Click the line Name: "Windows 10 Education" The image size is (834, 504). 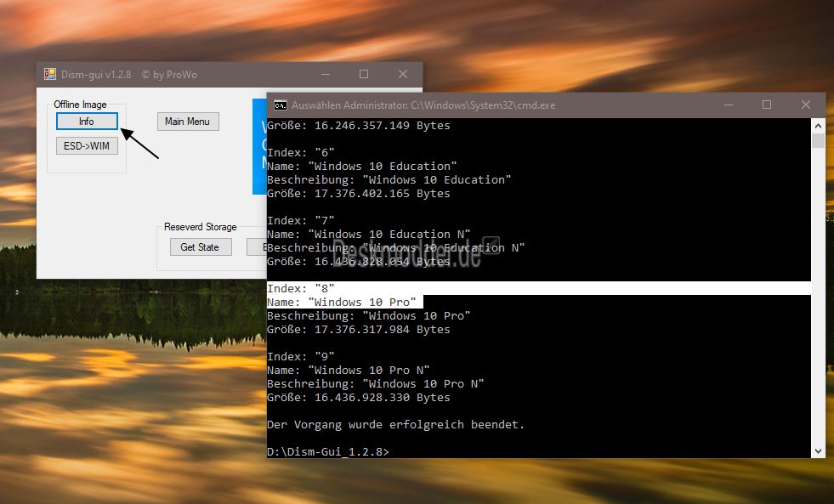[x=361, y=166]
